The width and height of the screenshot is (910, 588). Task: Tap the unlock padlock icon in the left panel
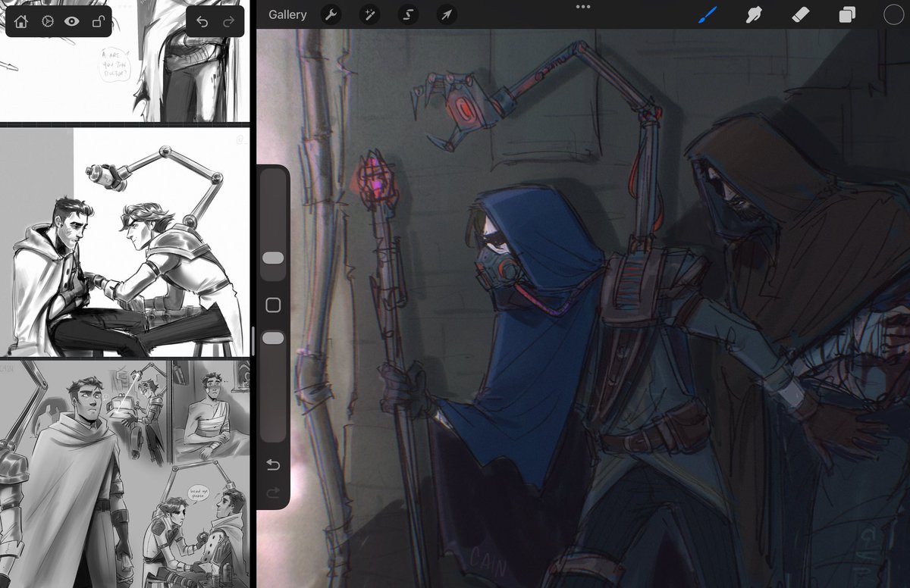[x=99, y=21]
